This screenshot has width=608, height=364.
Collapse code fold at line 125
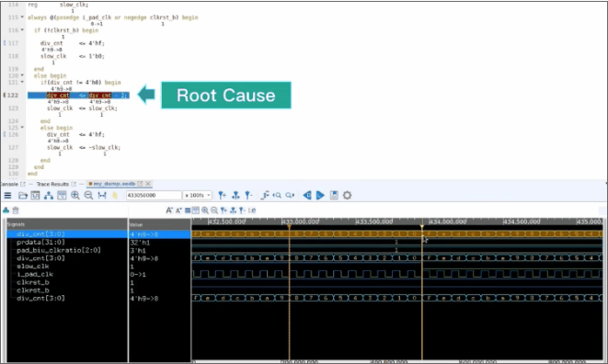point(22,128)
